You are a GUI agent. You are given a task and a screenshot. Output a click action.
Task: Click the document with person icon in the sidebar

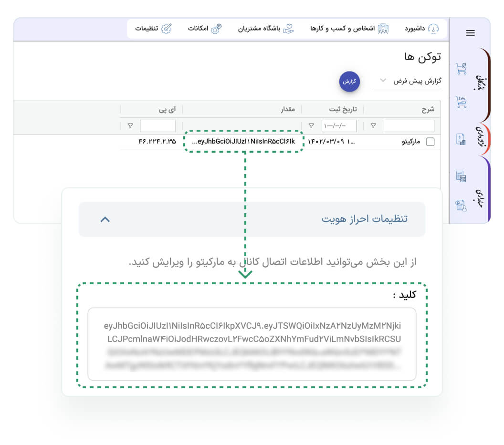click(x=461, y=205)
